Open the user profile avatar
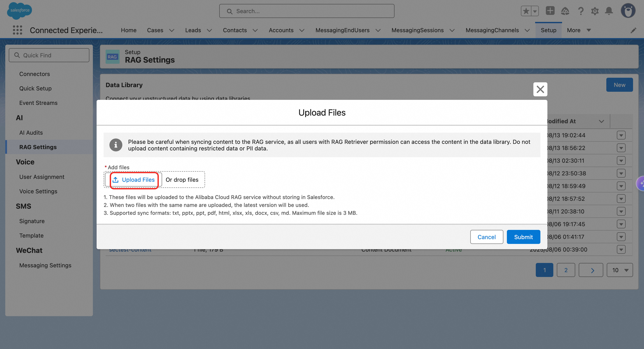The width and height of the screenshot is (644, 349). (x=628, y=11)
